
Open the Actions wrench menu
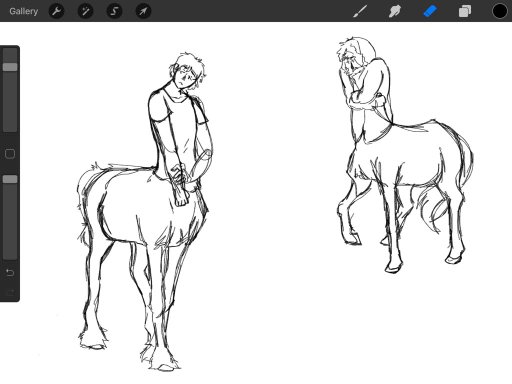tap(56, 11)
